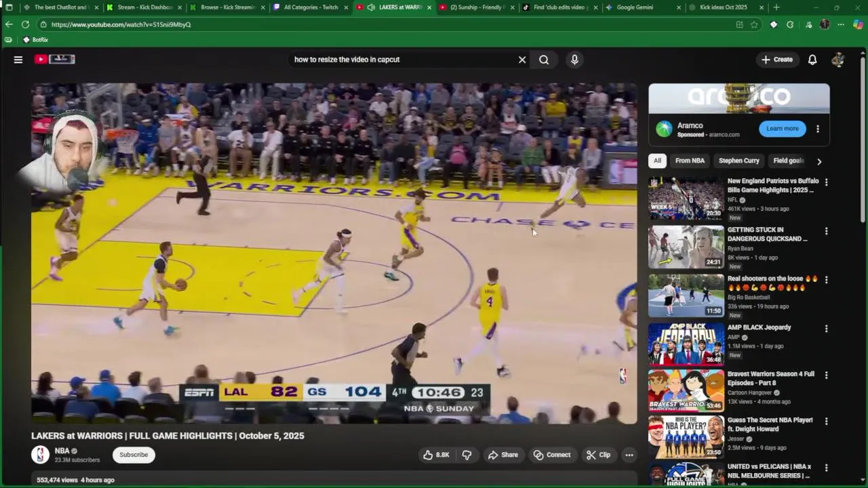The width and height of the screenshot is (868, 488).
Task: Open Aramco ad options menu
Action: [x=818, y=129]
